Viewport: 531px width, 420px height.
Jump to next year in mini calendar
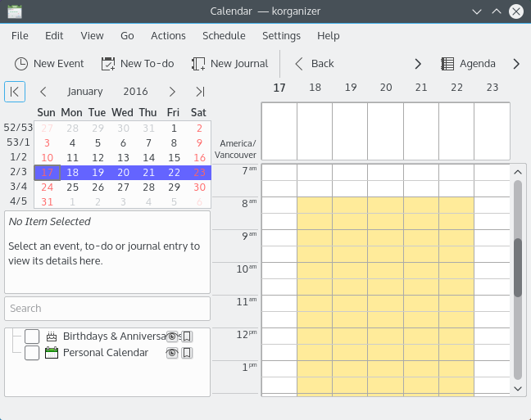point(200,92)
